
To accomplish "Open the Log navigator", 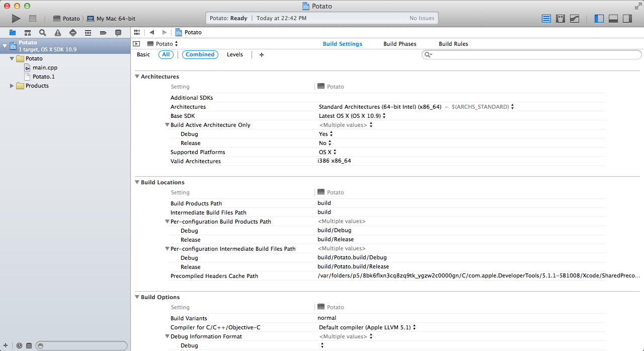I will [x=118, y=33].
